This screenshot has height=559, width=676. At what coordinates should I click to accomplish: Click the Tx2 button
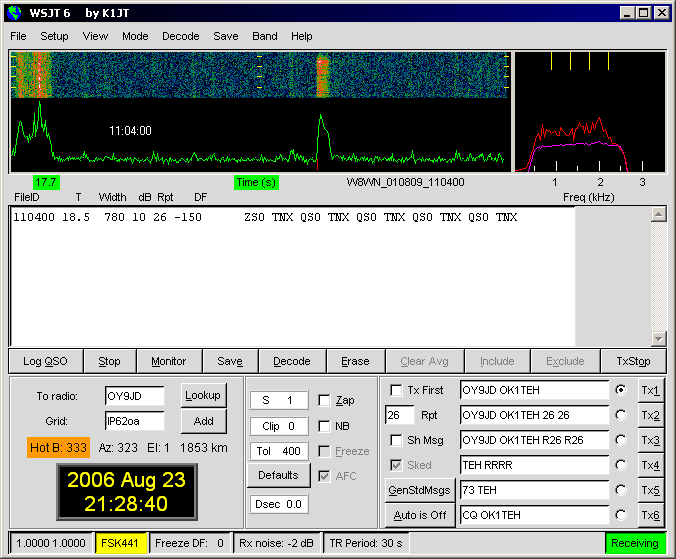(650, 415)
